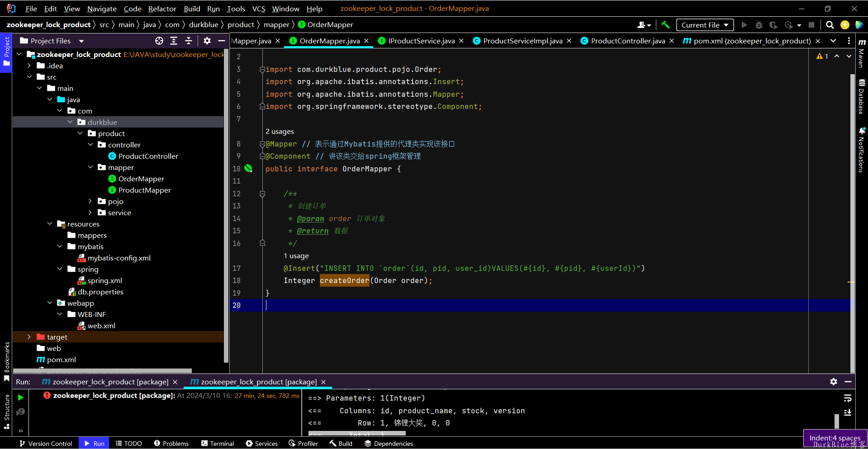Select mybatis-config.xml in project tree
This screenshot has width=868, height=449.
[x=119, y=258]
